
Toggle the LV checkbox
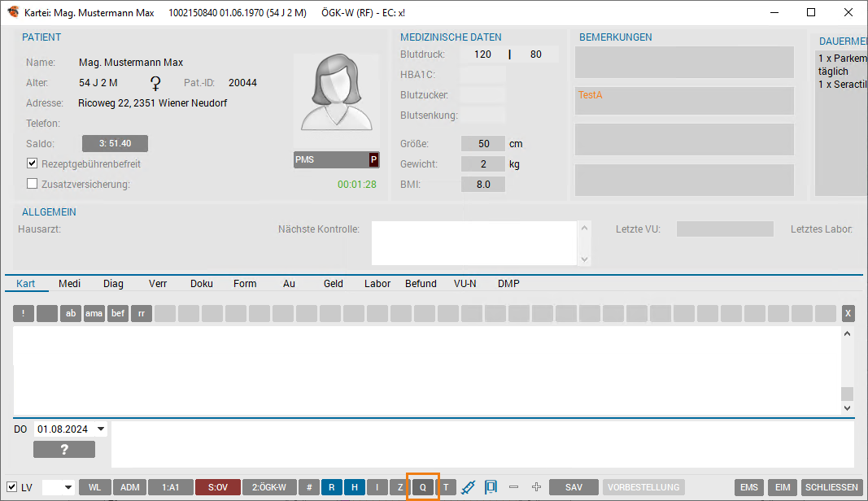11,487
